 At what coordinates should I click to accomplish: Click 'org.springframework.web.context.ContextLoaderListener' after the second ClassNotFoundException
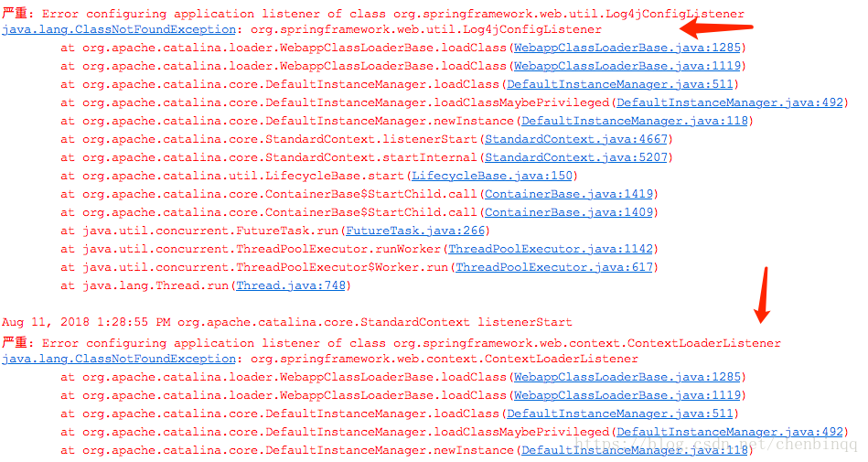pos(445,359)
